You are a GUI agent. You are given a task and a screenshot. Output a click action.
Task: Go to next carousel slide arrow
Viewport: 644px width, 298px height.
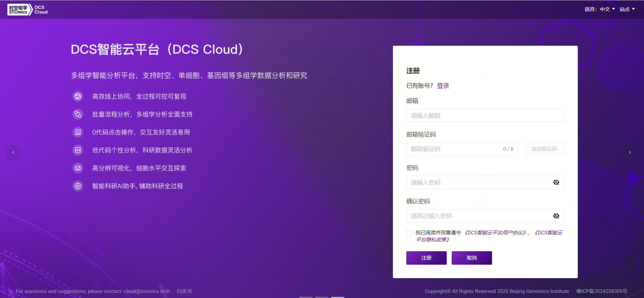[630, 152]
